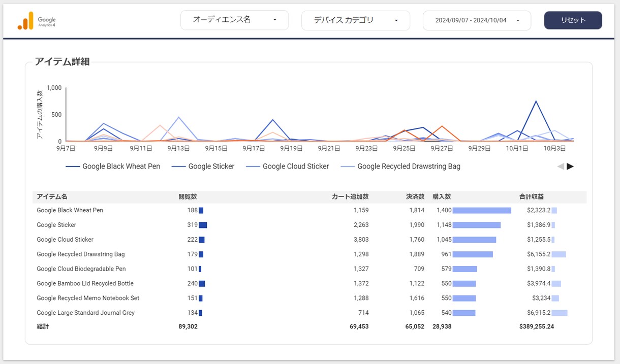620x364 pixels.
Task: Sort table by 決済数 column header
Action: [415, 196]
